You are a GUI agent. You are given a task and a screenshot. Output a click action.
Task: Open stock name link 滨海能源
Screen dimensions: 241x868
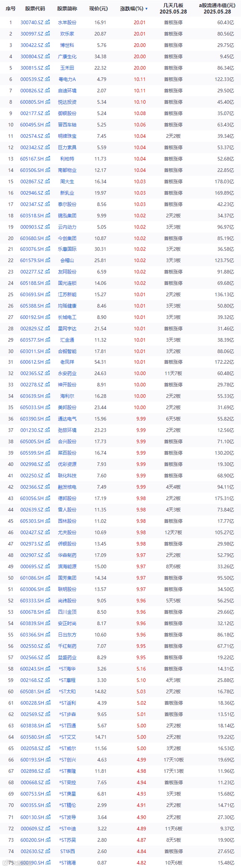coord(67,566)
